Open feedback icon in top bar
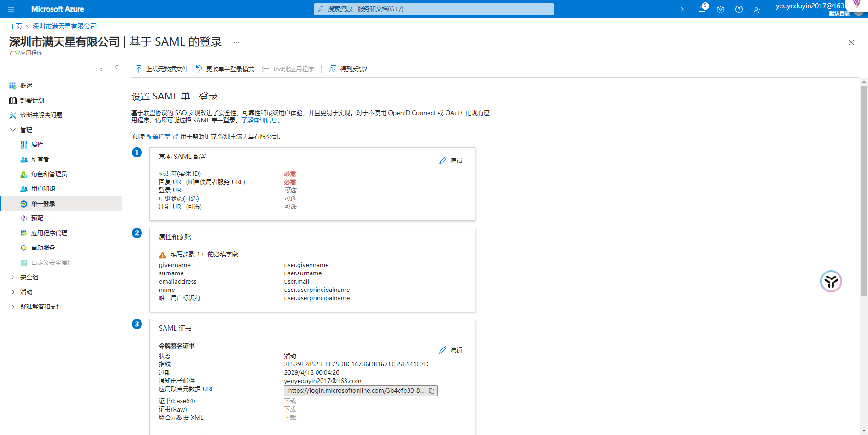The height and width of the screenshot is (435, 868). [757, 9]
